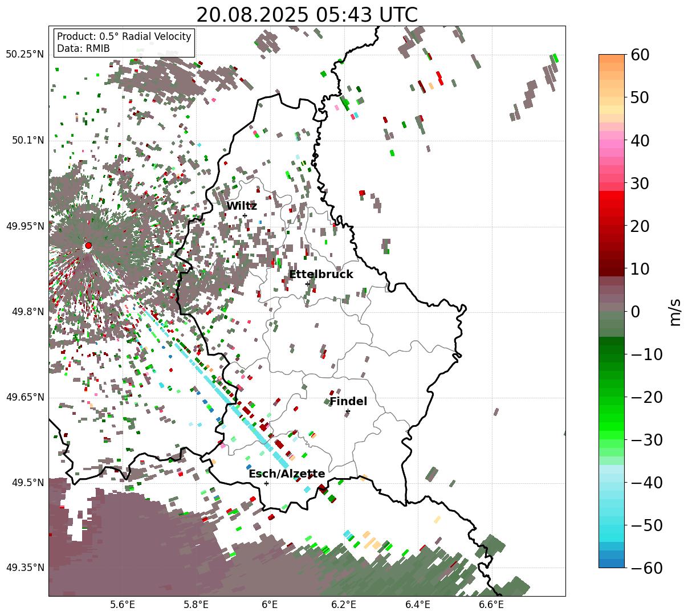Click the 6.4°E longitude label
Viewport: 688px width, 616px height.
point(418,605)
